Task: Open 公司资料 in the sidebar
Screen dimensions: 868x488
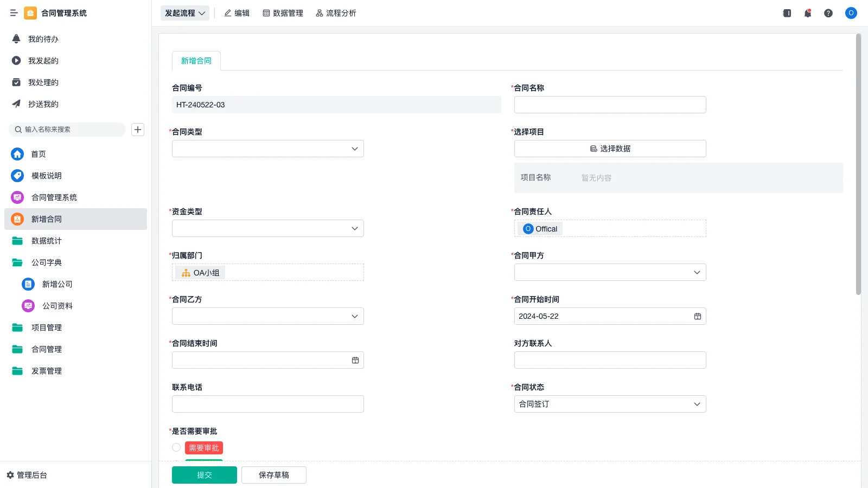Action: click(57, 306)
